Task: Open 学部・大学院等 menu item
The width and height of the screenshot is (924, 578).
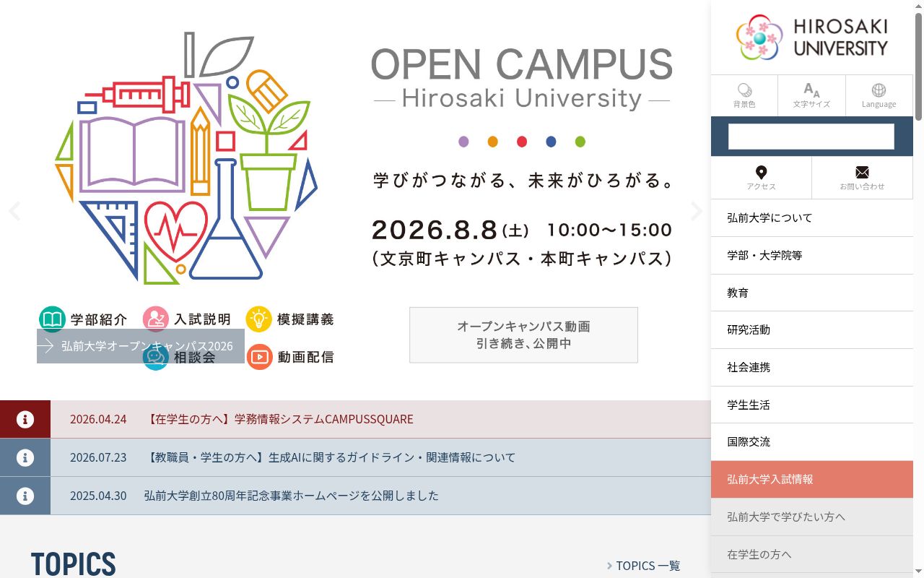Action: pyautogui.click(x=812, y=255)
